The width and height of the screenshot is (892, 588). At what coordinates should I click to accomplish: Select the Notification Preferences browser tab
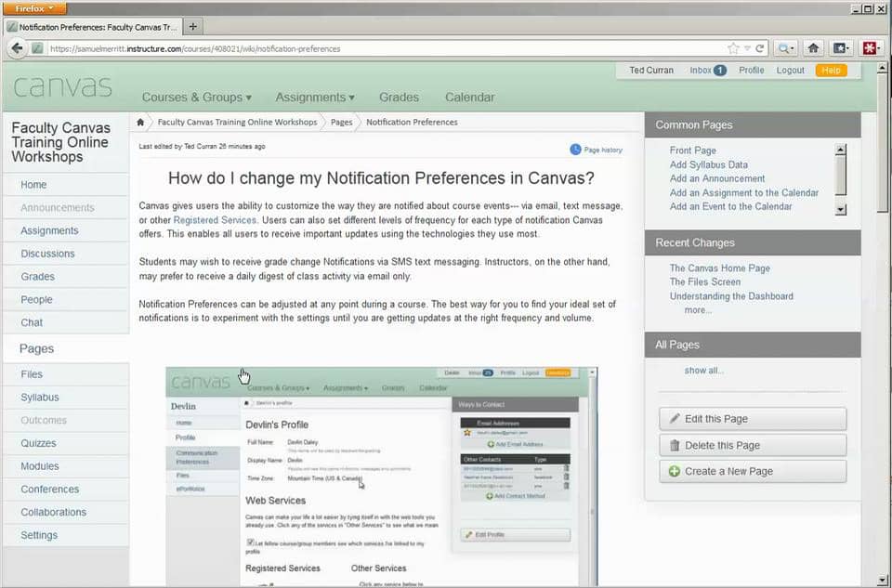coord(93,27)
